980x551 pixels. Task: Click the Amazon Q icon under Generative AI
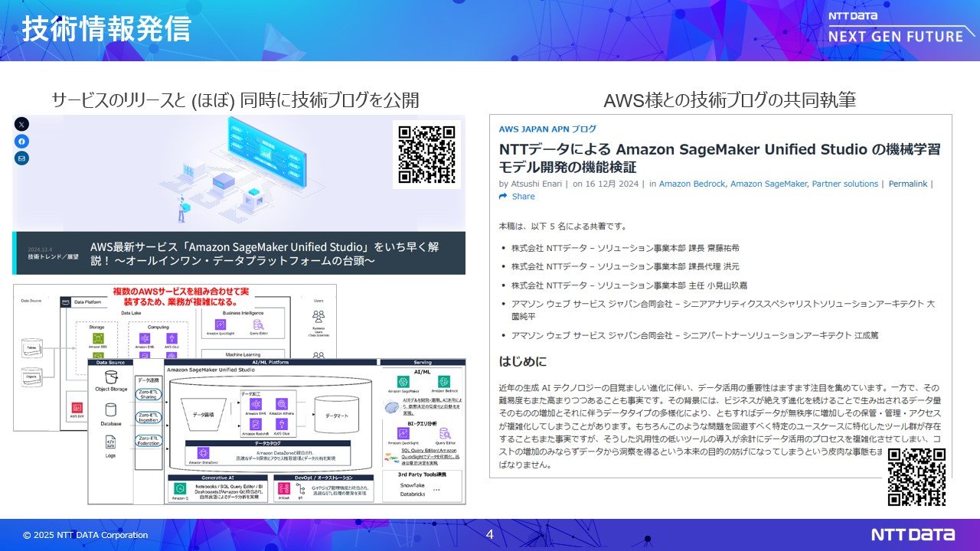pyautogui.click(x=179, y=488)
